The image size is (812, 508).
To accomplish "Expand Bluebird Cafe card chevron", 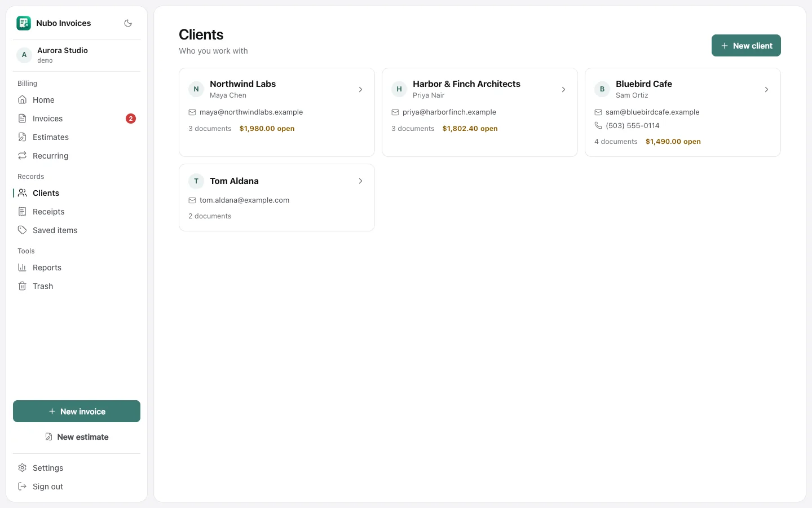I will point(767,90).
